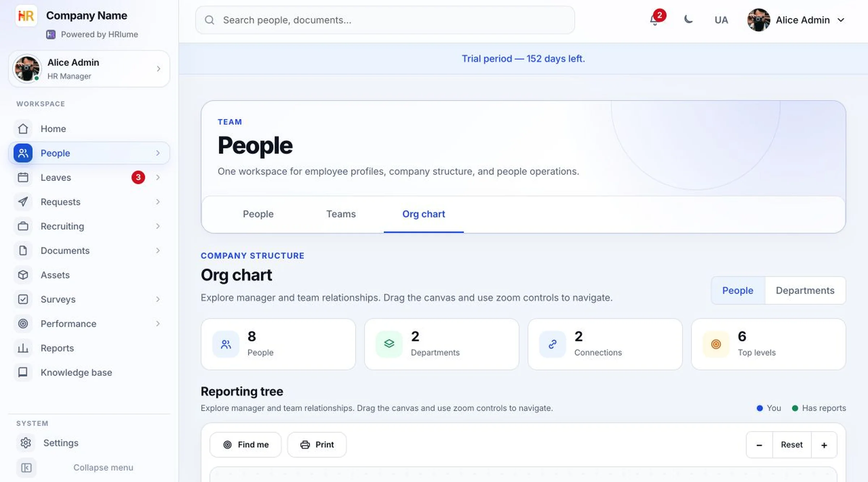The image size is (868, 482).
Task: Click the 2 Connections link icon
Action: tap(553, 344)
